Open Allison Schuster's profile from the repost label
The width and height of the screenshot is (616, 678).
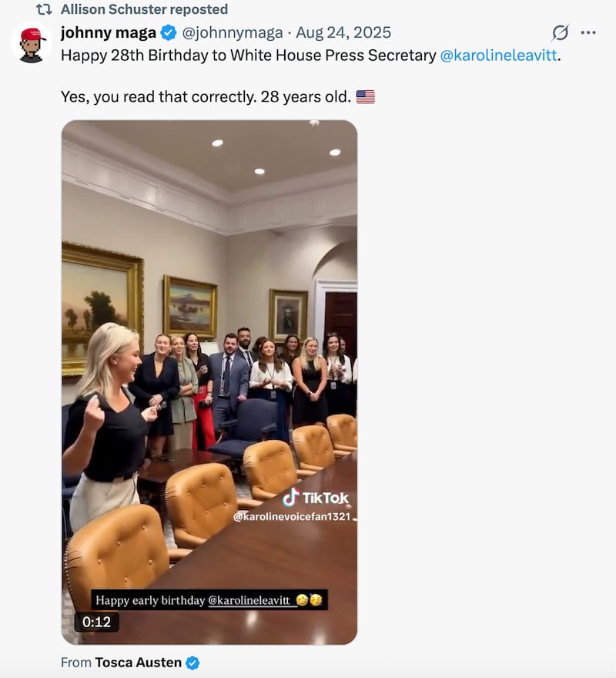(x=144, y=9)
